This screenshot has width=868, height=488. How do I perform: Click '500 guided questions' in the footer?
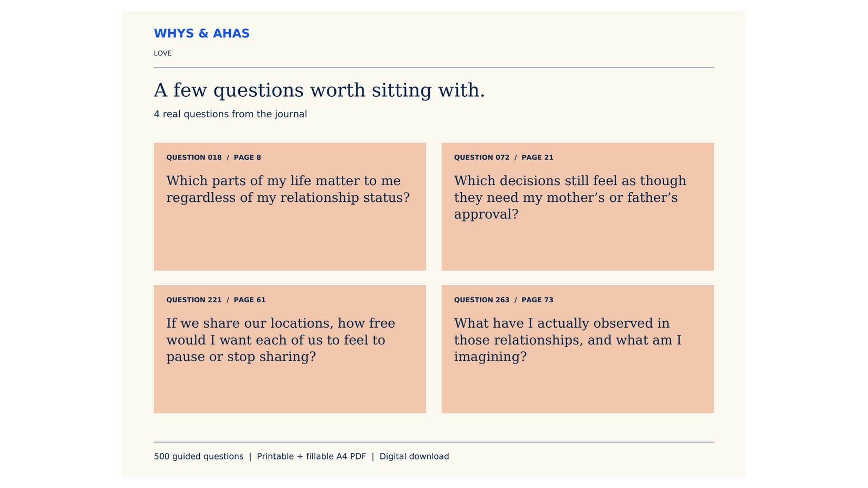tap(198, 456)
